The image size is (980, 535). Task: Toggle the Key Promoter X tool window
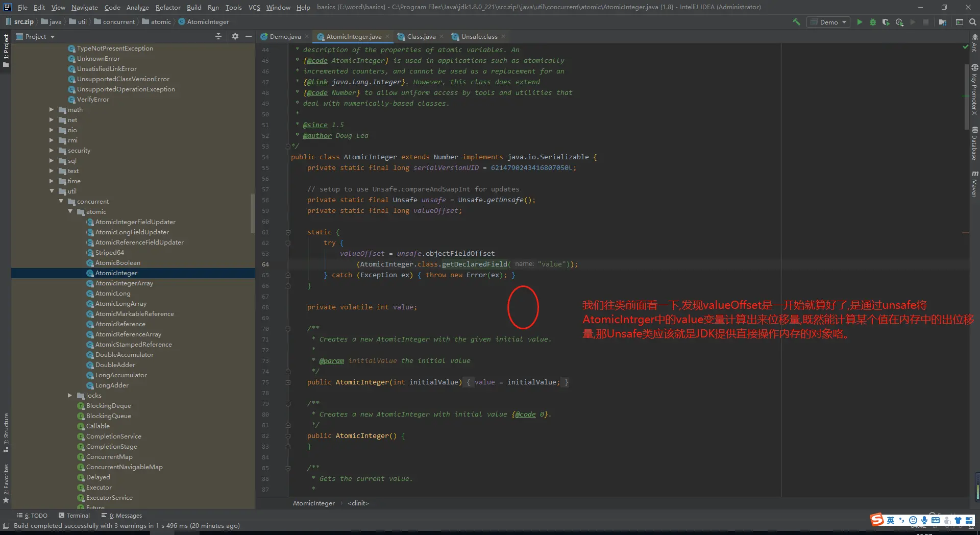pos(974,90)
